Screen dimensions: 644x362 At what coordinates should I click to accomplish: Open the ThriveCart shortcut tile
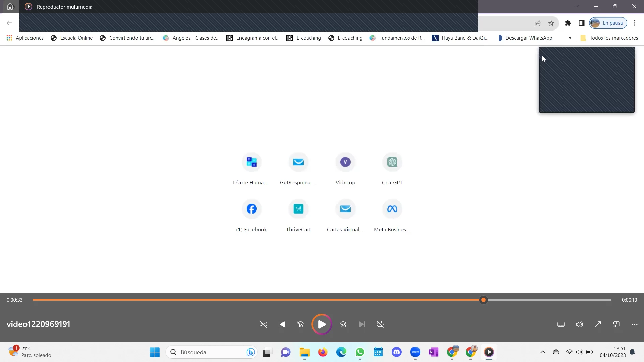click(298, 209)
